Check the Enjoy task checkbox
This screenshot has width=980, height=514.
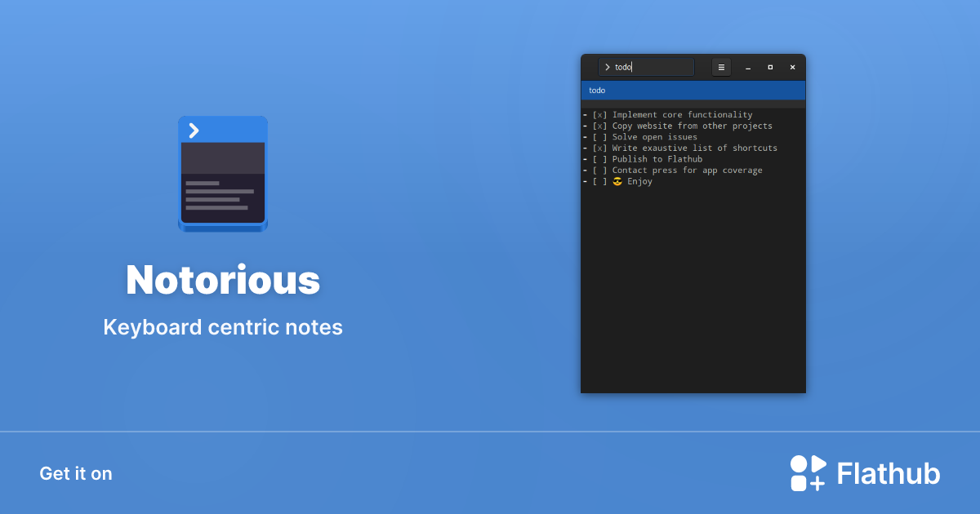[599, 181]
